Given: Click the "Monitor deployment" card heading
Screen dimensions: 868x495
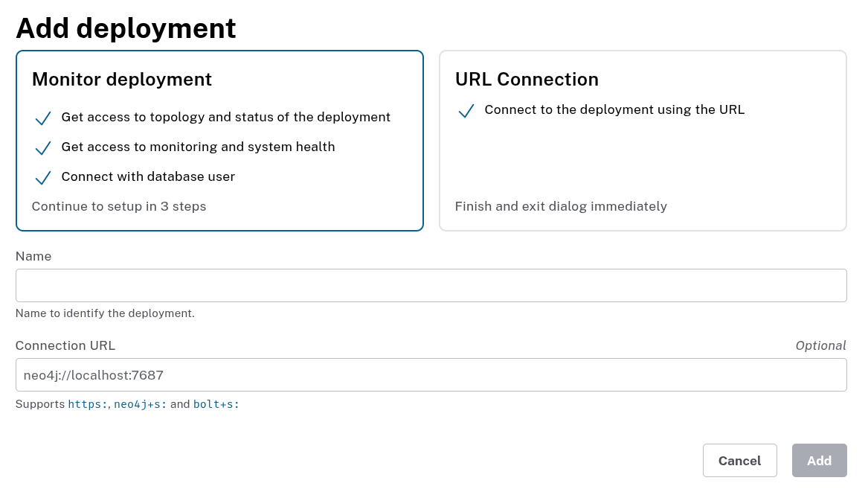Looking at the screenshot, I should 122,80.
